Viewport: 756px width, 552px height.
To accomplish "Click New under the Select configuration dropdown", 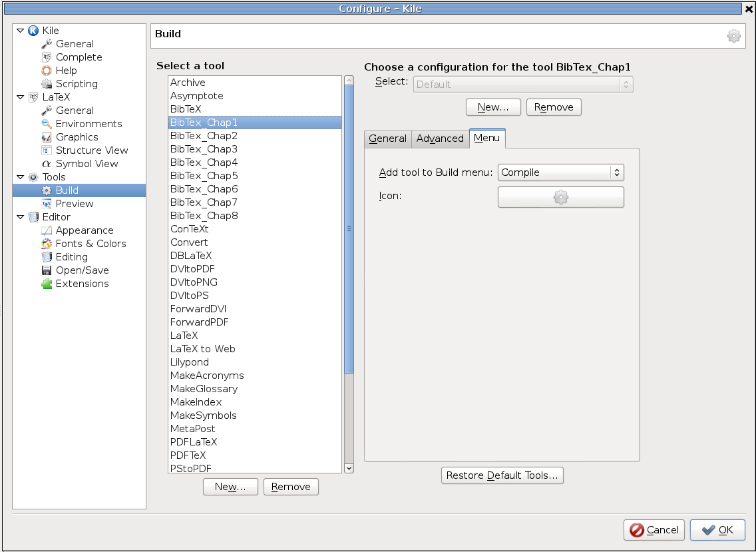I will [x=493, y=107].
